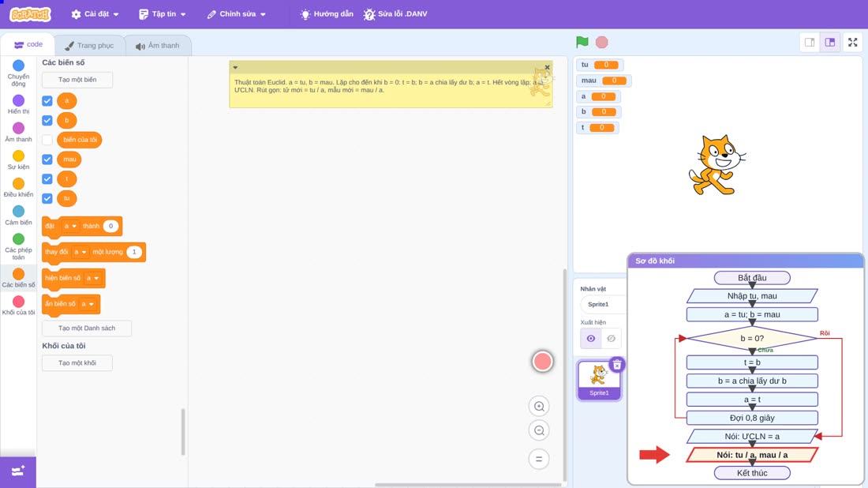Open the add extension button
The height and width of the screenshot is (488, 868).
[x=18, y=472]
